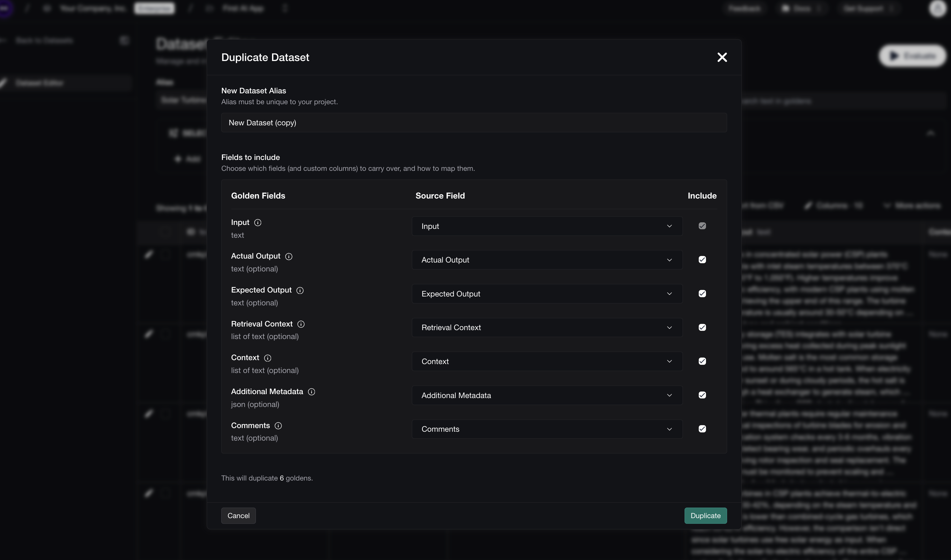Uncheck Include for the Input field
The width and height of the screenshot is (951, 560).
click(x=702, y=226)
